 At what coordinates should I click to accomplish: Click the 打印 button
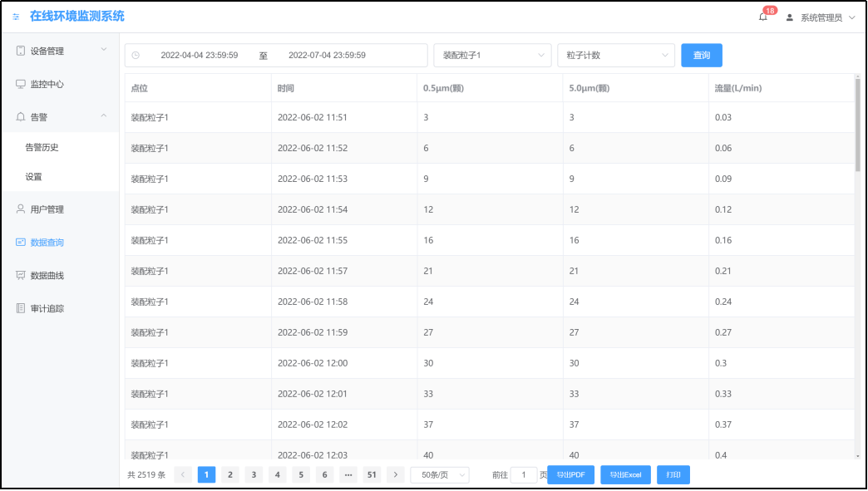(673, 475)
